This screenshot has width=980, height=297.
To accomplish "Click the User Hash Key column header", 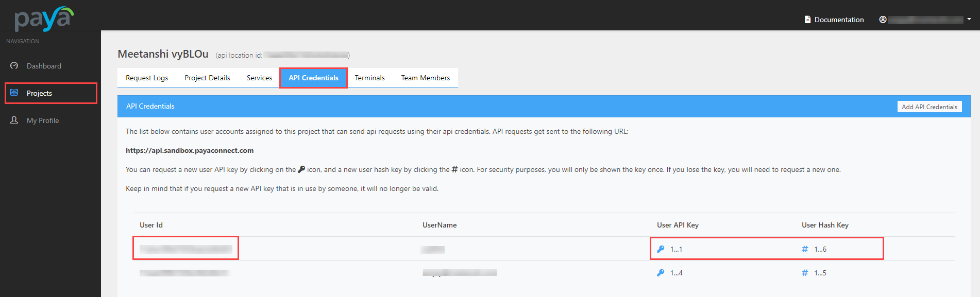I will (825, 225).
